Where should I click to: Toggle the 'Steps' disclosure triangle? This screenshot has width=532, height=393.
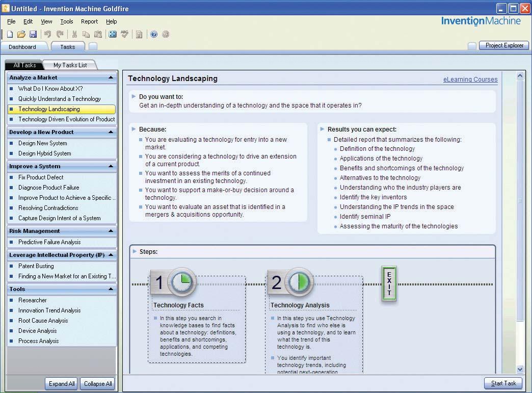click(135, 251)
